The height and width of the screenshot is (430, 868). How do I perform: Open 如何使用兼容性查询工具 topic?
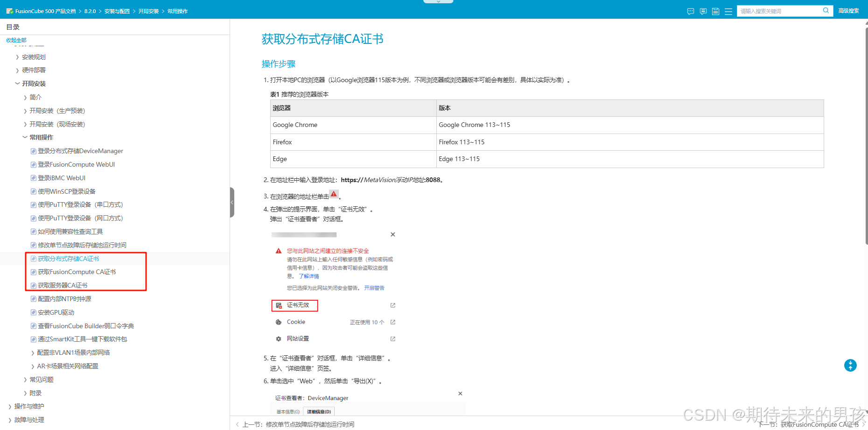(70, 232)
